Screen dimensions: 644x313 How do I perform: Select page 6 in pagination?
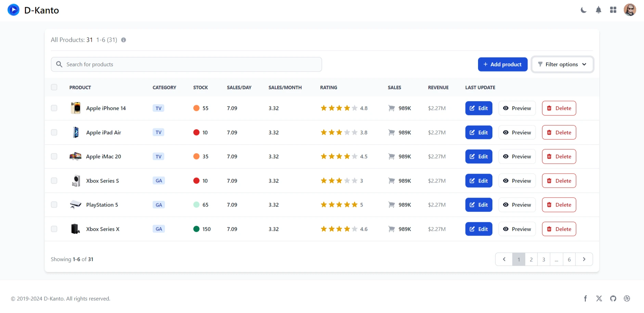[569, 259]
